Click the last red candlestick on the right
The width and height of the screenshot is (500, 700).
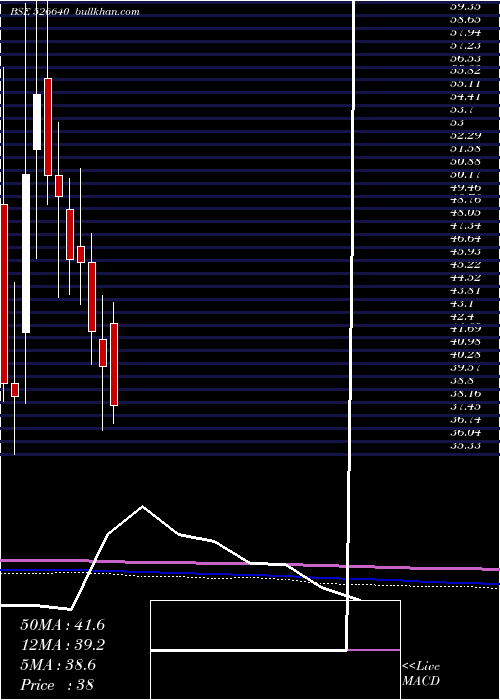click(114, 364)
